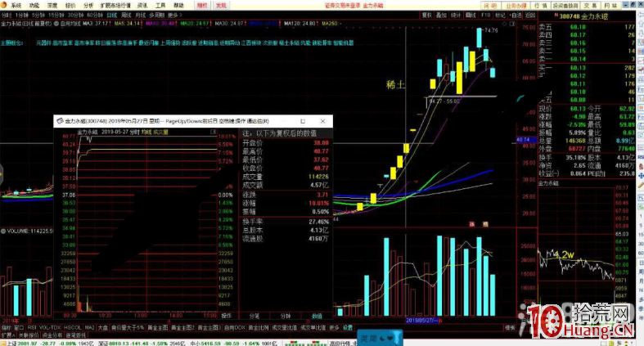Open the 多周期 multi-period view
Image resolution: width=644 pixels, height=346 pixels.
click(157, 16)
